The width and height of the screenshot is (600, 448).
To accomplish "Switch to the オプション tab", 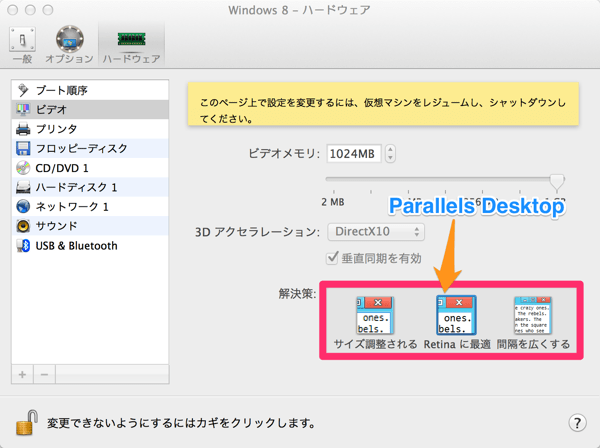I will 69,45.
